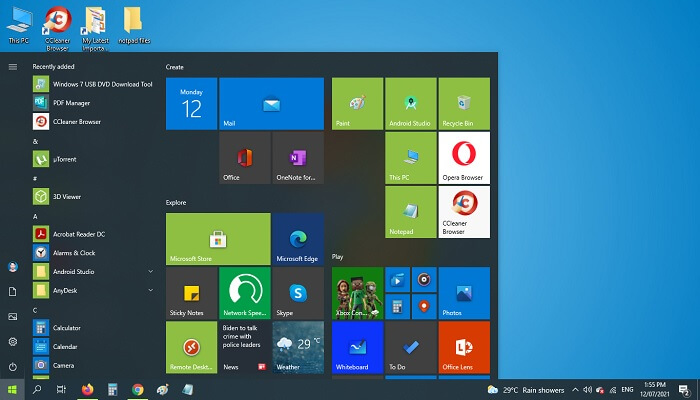Launch Firefox from the taskbar
The image size is (700, 400).
[x=88, y=390]
